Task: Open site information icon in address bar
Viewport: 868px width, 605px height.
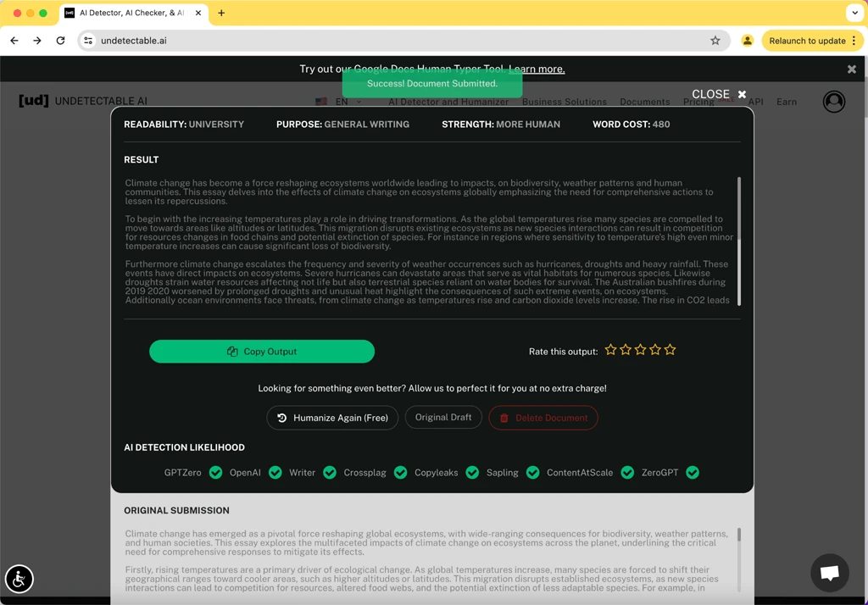Action: (x=88, y=41)
